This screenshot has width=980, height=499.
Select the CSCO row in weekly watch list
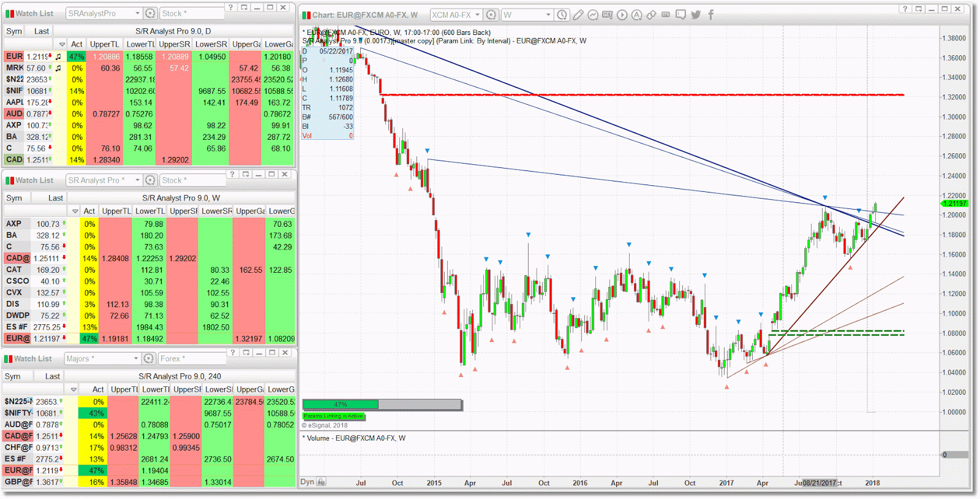coord(149,281)
